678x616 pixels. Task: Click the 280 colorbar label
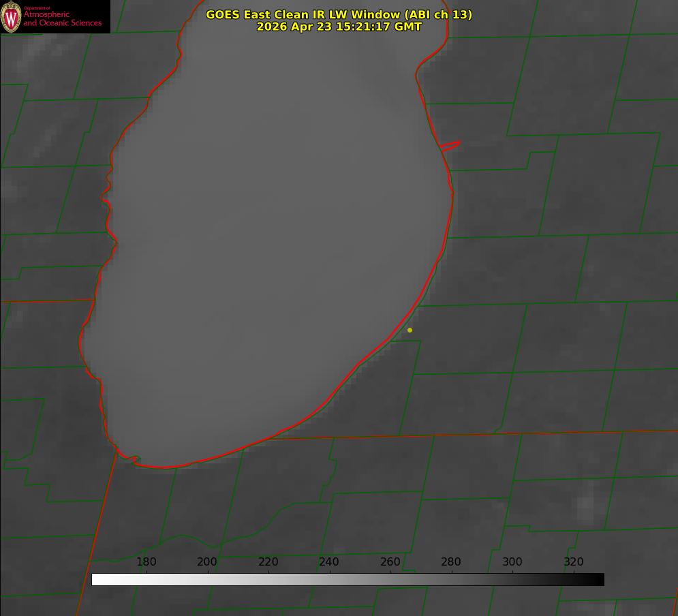click(x=451, y=561)
